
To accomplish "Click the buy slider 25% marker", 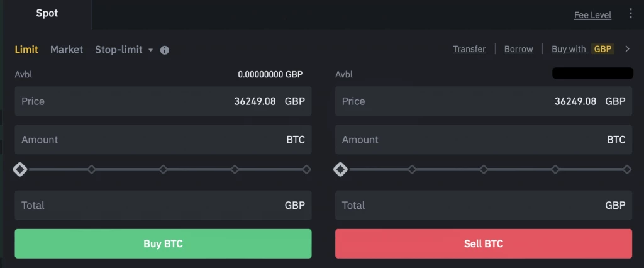I will [92, 169].
